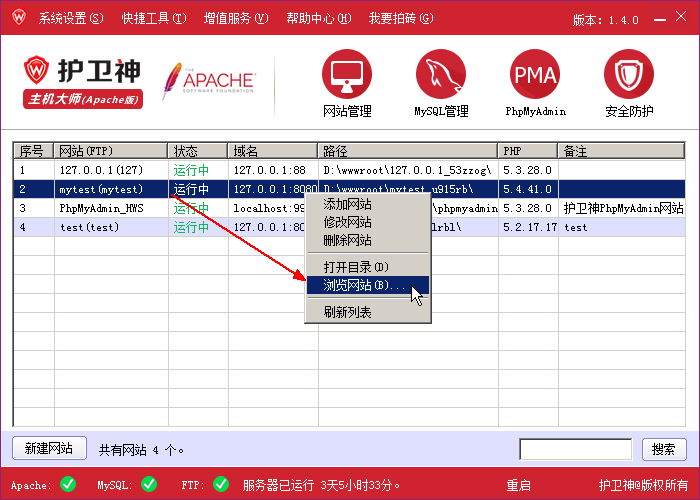This screenshot has width=700, height=500.
Task: Sort by the 路径 column header
Action: [408, 151]
